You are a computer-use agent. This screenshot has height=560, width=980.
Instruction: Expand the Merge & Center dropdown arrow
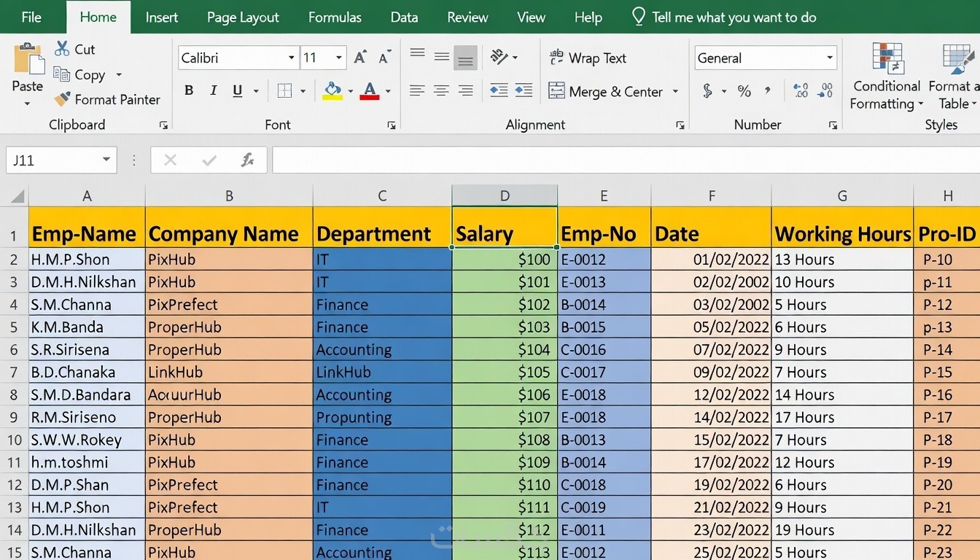[675, 91]
